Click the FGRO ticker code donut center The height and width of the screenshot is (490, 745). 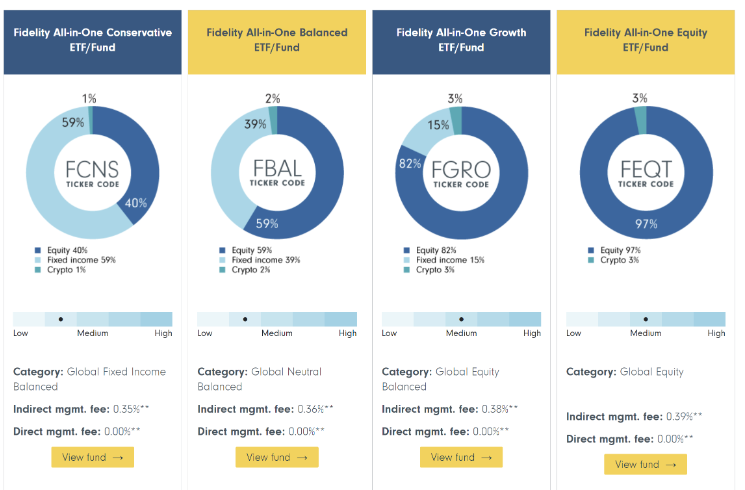pyautogui.click(x=461, y=173)
